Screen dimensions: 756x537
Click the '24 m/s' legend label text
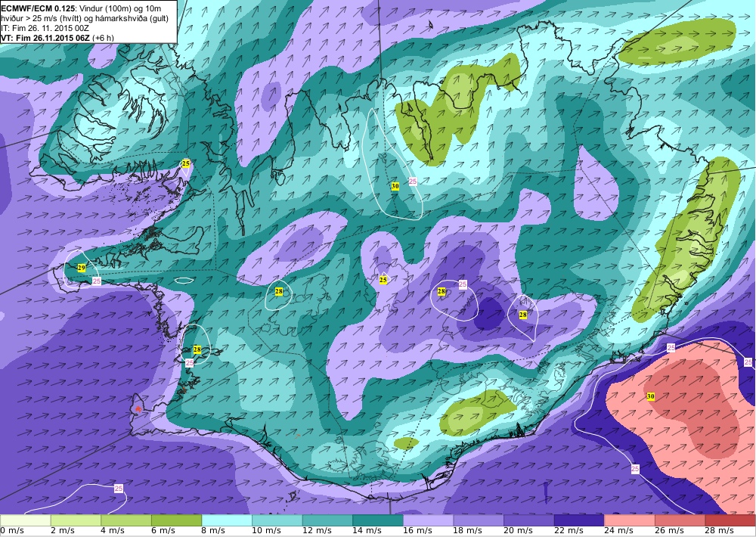click(619, 531)
